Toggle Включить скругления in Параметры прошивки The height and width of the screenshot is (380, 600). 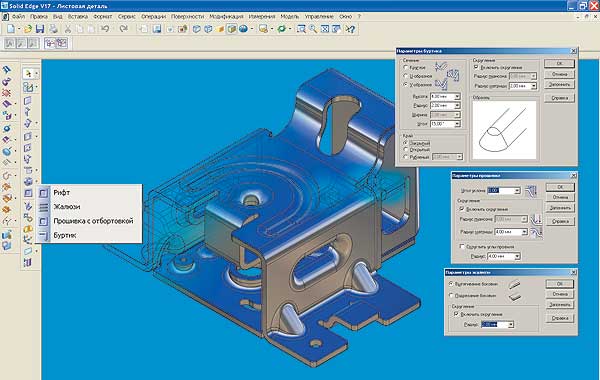coord(462,209)
